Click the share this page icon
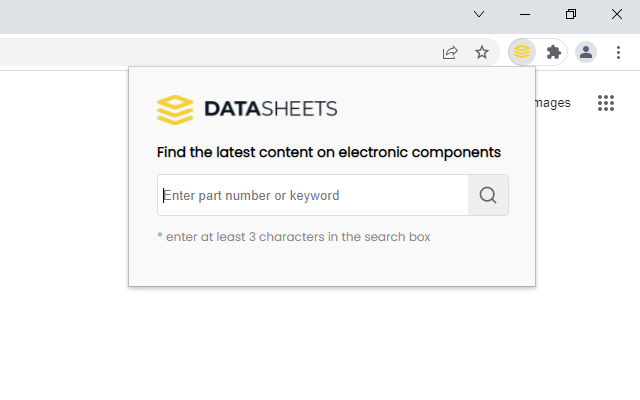The width and height of the screenshot is (640, 400). pos(450,52)
